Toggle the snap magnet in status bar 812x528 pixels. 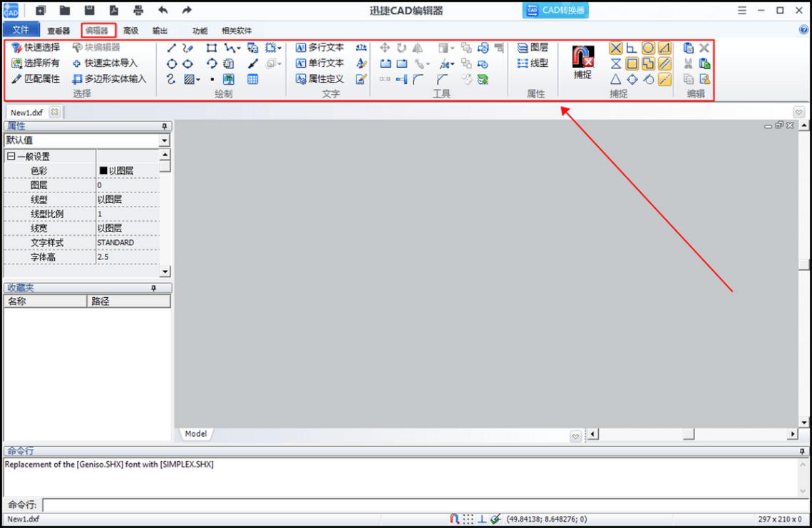pyautogui.click(x=454, y=519)
